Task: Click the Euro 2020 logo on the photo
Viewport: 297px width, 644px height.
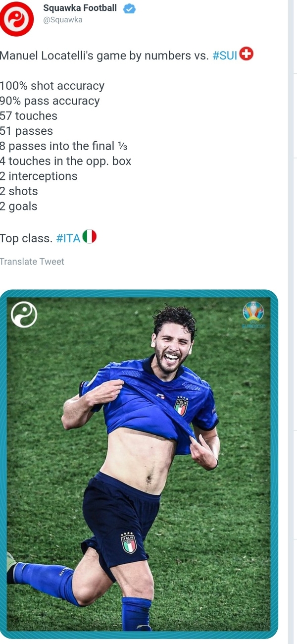Action: [253, 315]
